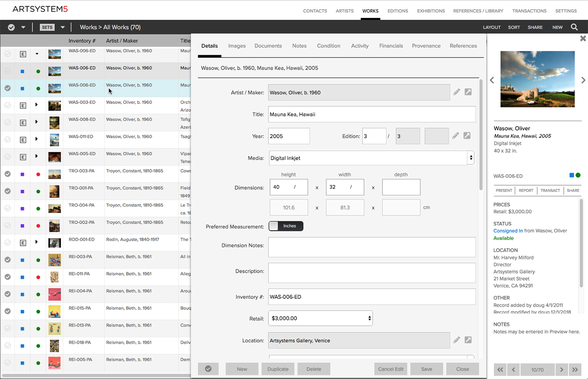Image resolution: width=588 pixels, height=379 pixels.
Task: Go to first record with double-left arrow
Action: 500,369
